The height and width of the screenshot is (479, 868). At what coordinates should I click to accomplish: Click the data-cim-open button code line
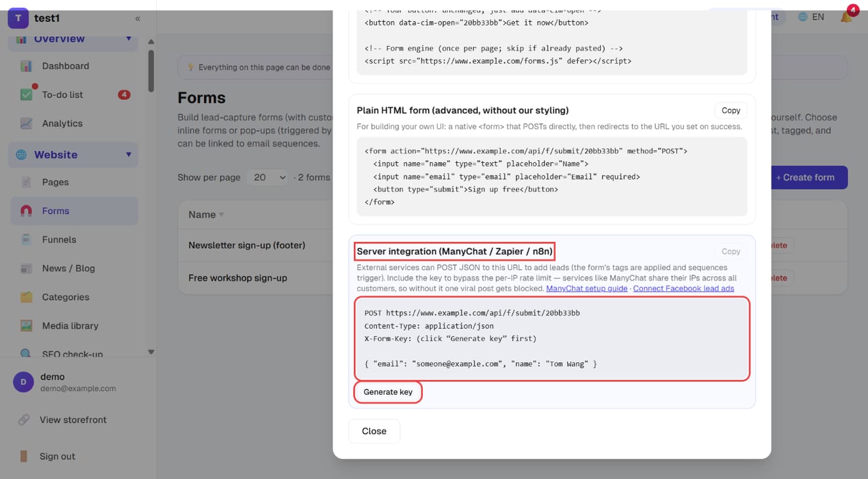[x=477, y=23]
